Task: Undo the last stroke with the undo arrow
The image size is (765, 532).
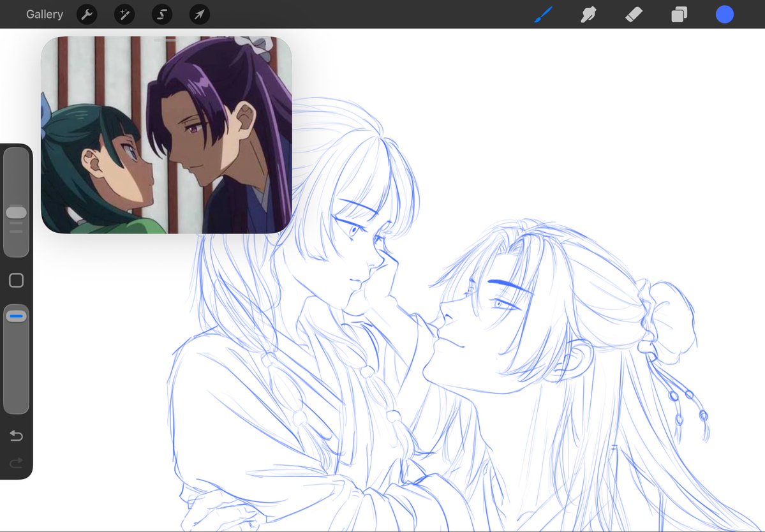Action: pyautogui.click(x=16, y=436)
